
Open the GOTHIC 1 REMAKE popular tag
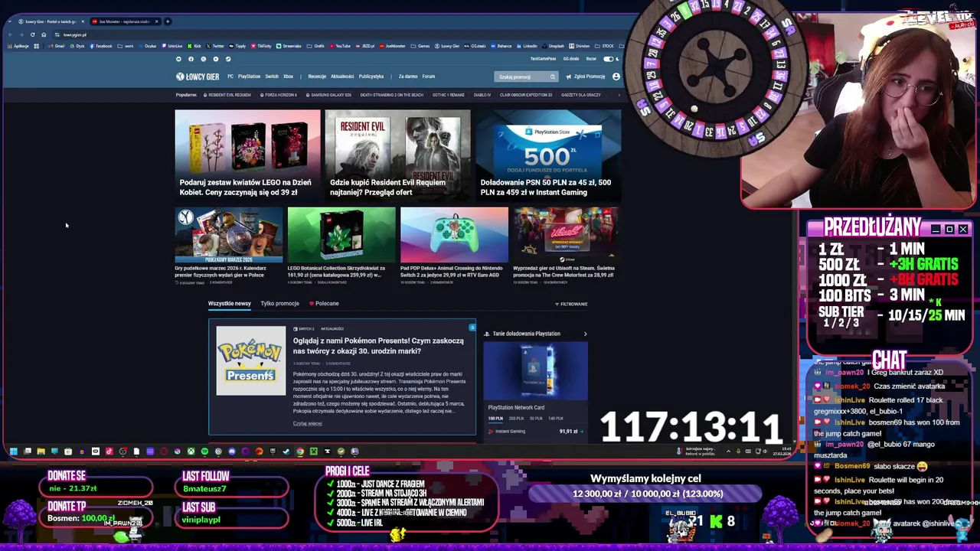coord(449,95)
